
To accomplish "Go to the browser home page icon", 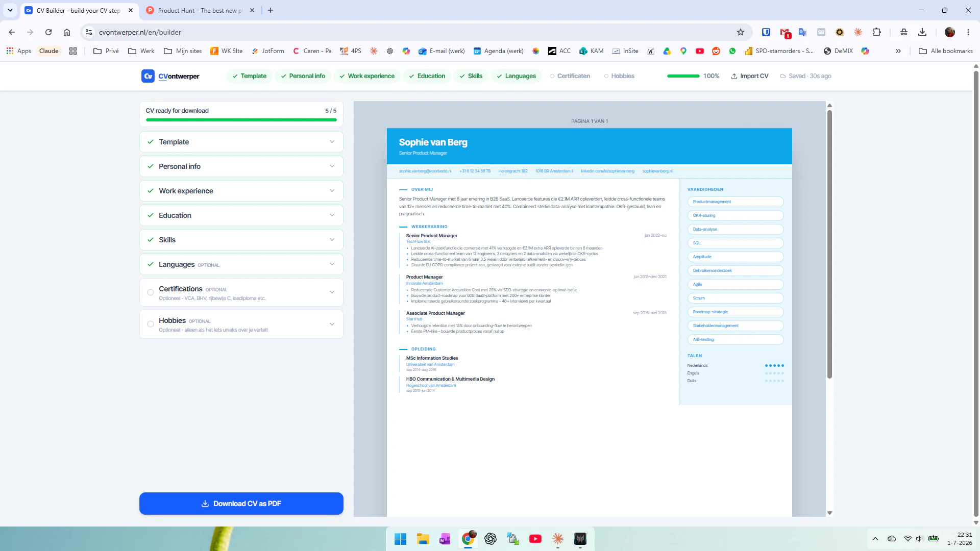I will click(67, 32).
